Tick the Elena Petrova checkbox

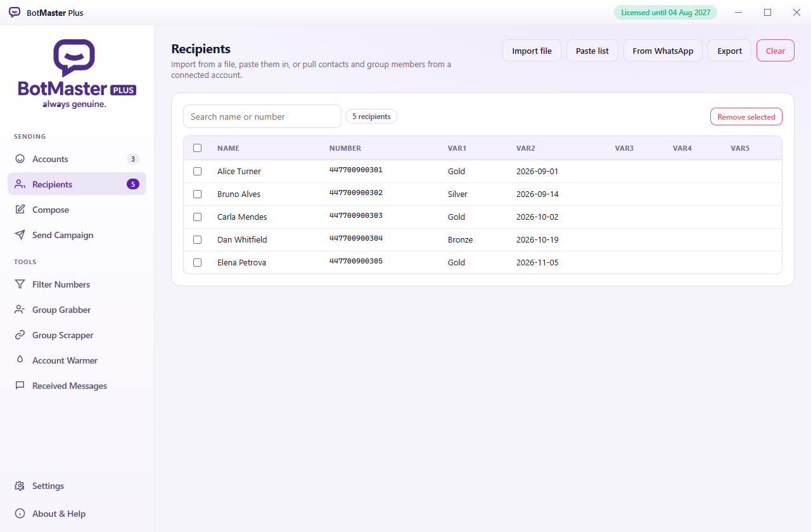[198, 262]
